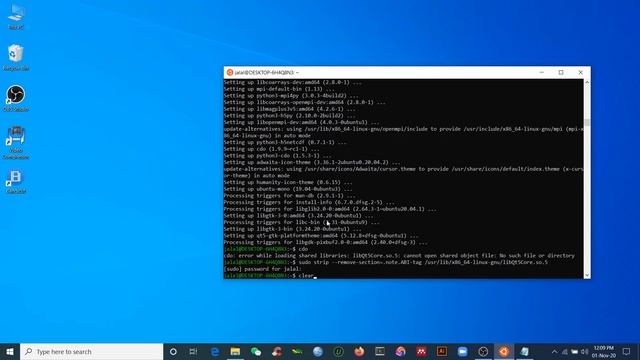Click the 'Processing triggers for libgdk-pixbuf2.0-0' line

(325, 242)
